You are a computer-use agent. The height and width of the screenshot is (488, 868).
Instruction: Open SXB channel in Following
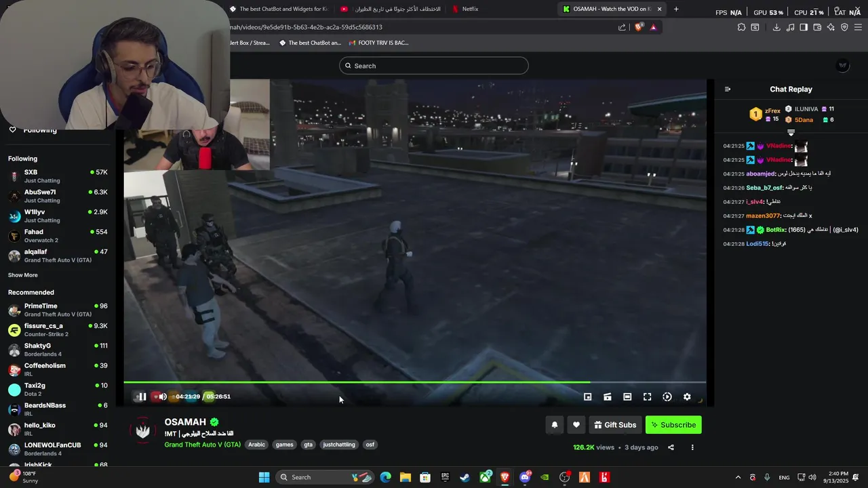coord(58,176)
